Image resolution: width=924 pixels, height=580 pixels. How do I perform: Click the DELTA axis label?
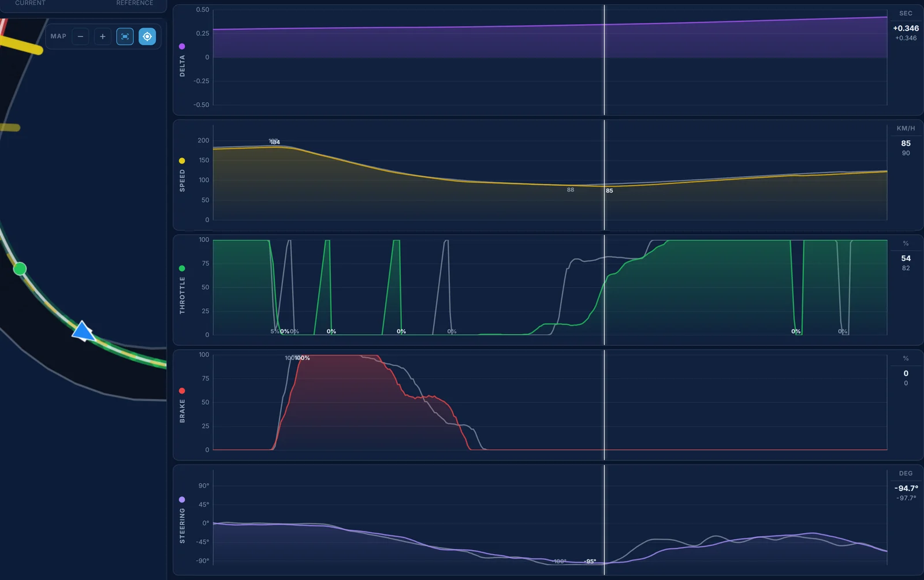tap(182, 66)
